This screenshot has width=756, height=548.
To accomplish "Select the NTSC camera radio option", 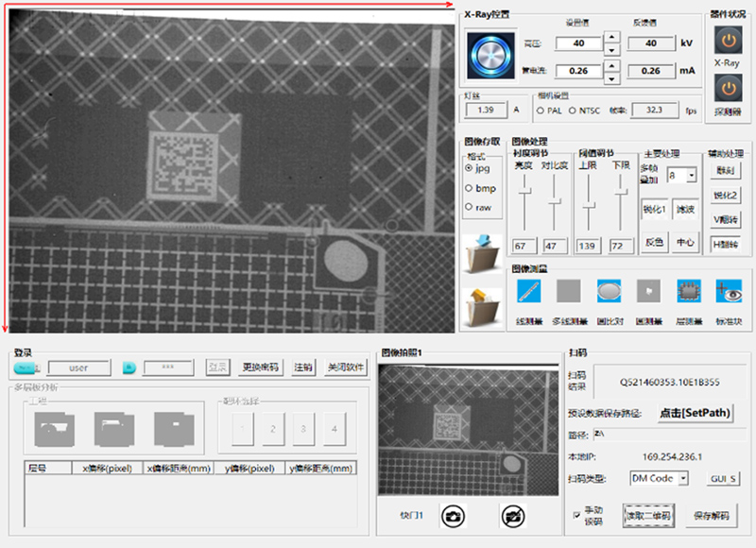I will pyautogui.click(x=572, y=111).
